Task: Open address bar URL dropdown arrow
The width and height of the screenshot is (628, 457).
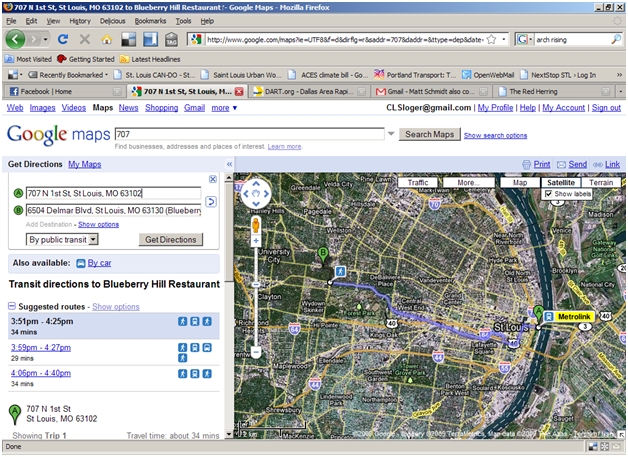Action: (x=503, y=39)
